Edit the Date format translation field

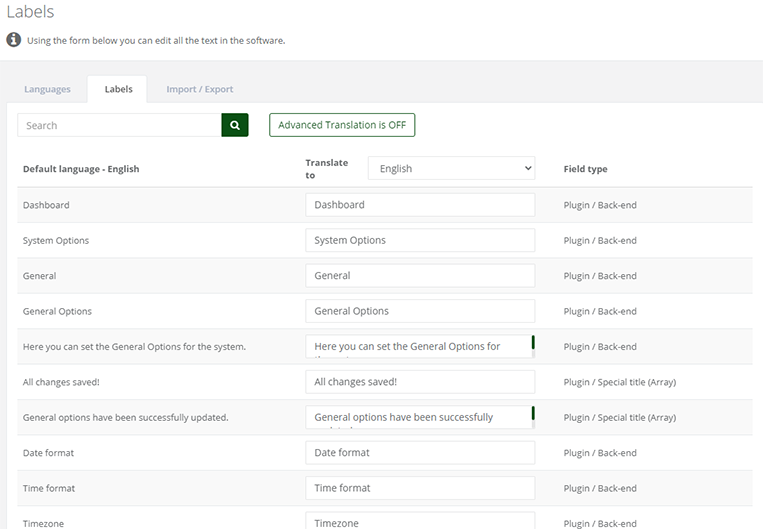click(x=420, y=453)
